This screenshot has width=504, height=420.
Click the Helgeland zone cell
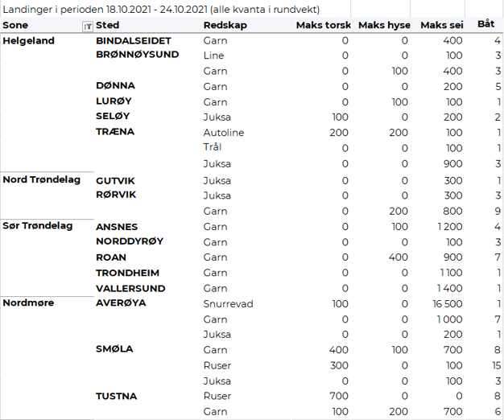[x=29, y=40]
